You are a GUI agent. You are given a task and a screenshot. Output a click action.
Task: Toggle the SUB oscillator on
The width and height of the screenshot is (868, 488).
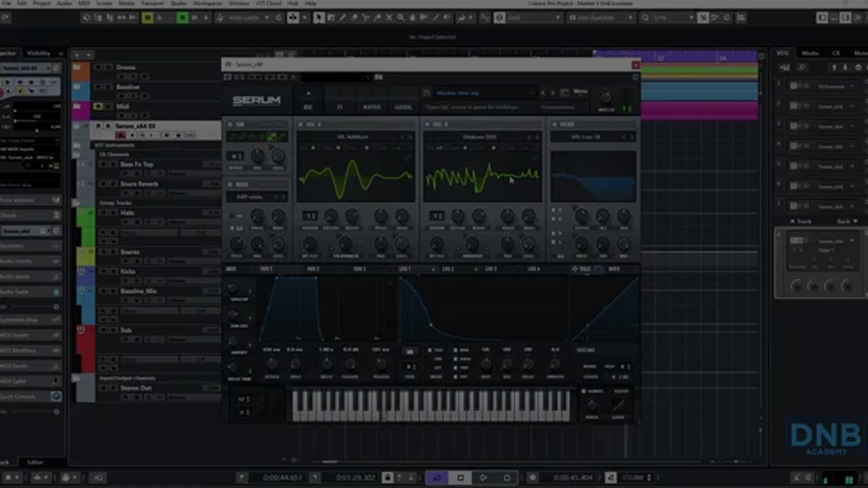[x=231, y=125]
